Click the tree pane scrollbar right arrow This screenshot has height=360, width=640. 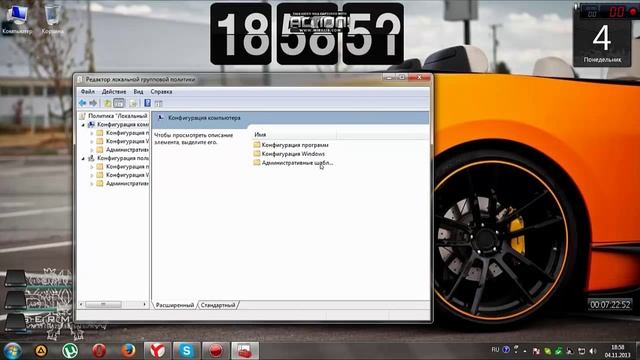click(x=144, y=304)
